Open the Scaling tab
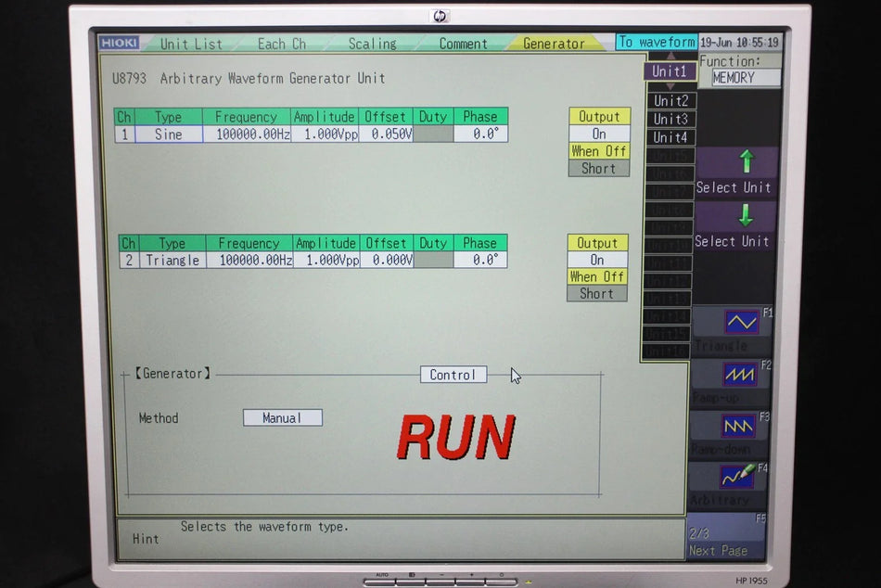 [372, 44]
